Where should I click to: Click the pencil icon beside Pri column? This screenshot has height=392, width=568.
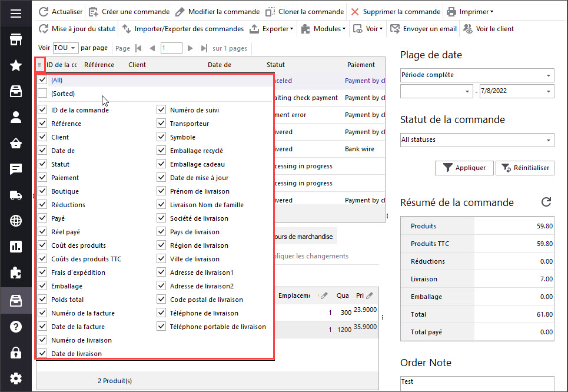click(369, 295)
